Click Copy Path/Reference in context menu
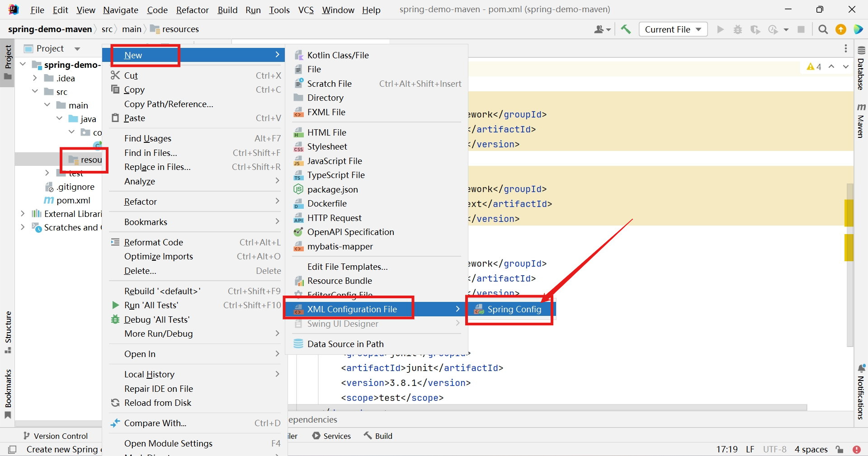This screenshot has width=868, height=456. (x=195, y=104)
